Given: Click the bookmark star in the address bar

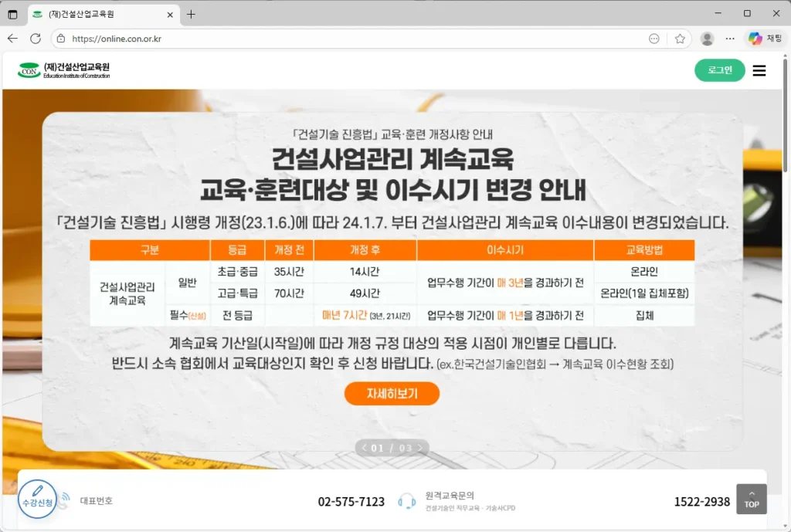Looking at the screenshot, I should point(679,37).
